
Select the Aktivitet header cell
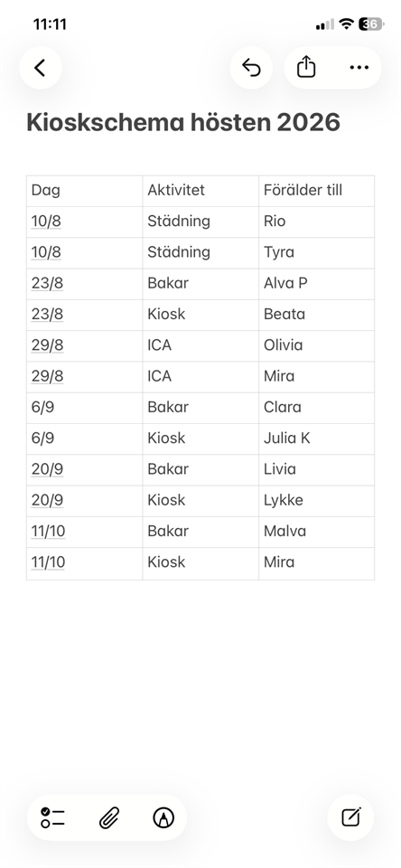200,191
